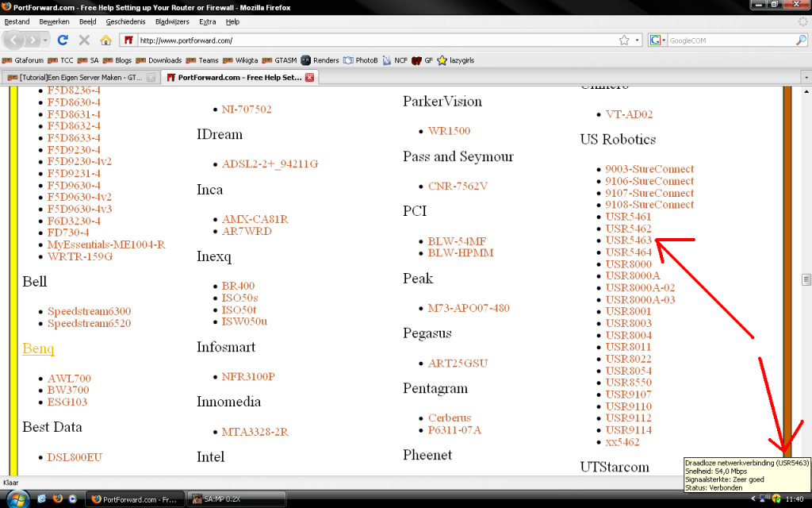Open the search engine chooser dropdown
This screenshot has height=508, width=812.
coord(657,40)
